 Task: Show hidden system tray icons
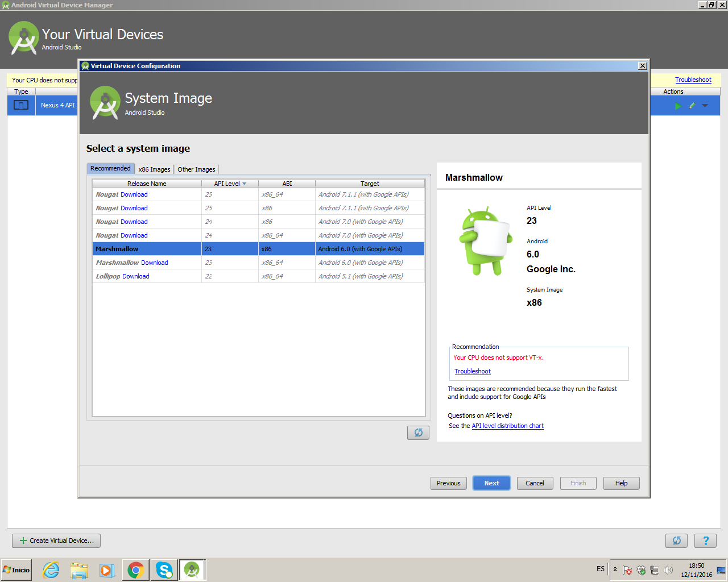[615, 569]
